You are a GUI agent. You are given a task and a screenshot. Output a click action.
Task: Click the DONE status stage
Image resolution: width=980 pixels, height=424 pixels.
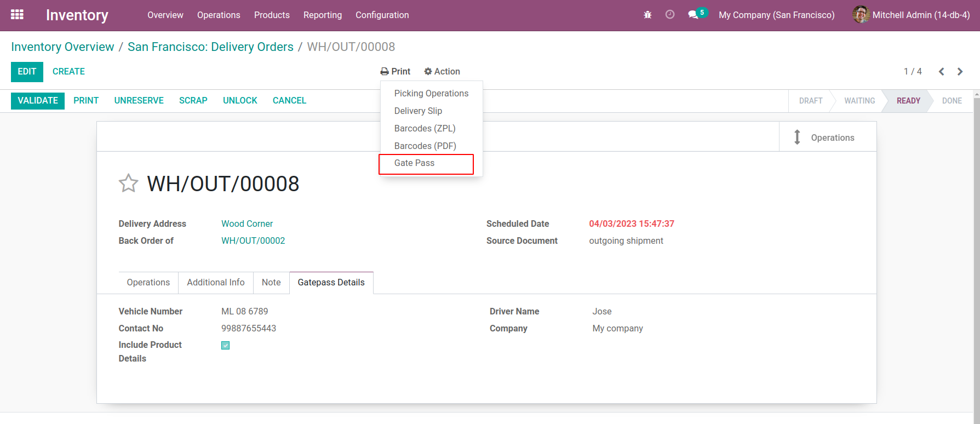(952, 101)
